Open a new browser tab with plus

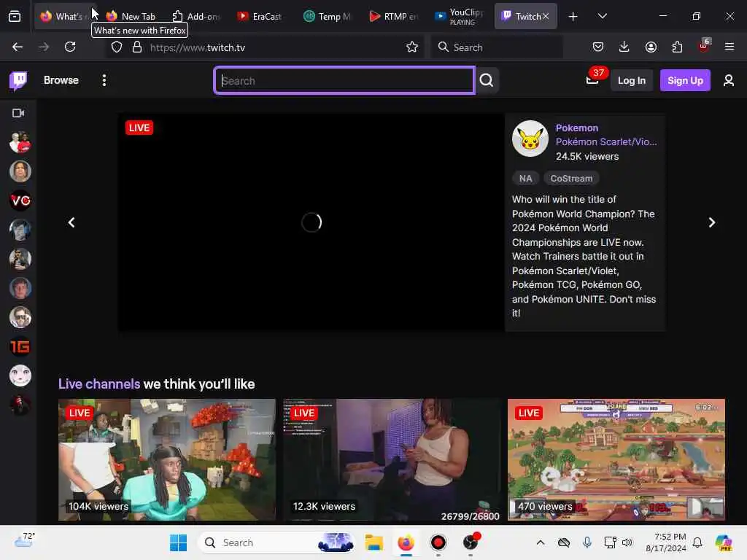tap(573, 17)
